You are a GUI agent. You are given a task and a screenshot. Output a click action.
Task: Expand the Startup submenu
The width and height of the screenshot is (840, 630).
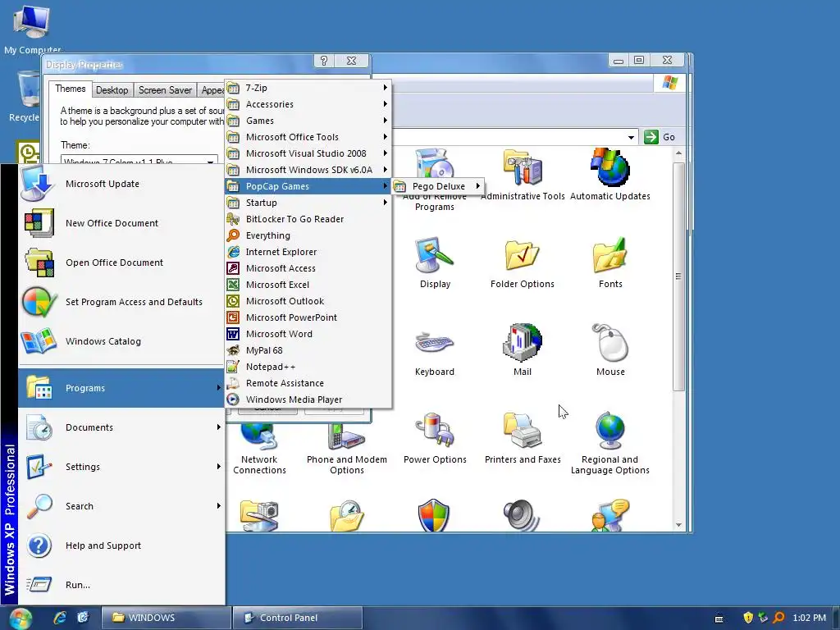(308, 203)
